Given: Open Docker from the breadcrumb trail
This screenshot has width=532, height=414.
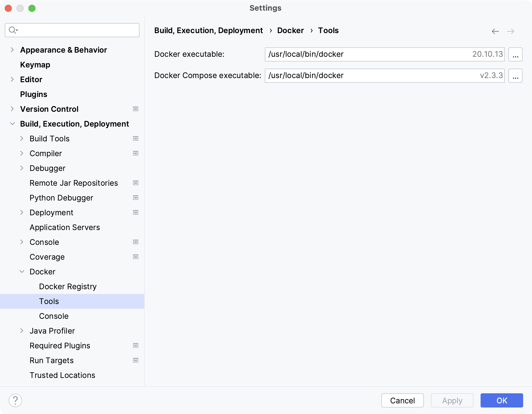Looking at the screenshot, I should click(290, 30).
